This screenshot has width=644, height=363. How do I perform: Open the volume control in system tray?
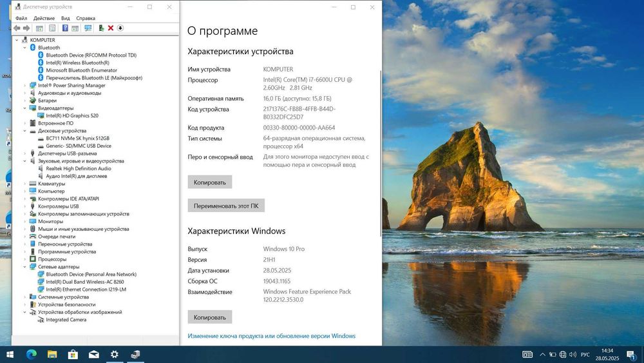point(573,355)
